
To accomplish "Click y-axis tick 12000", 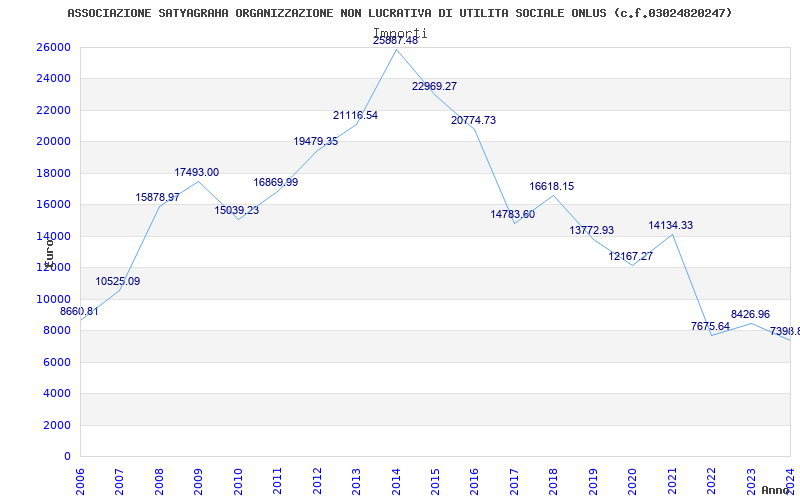I will pyautogui.click(x=53, y=267).
